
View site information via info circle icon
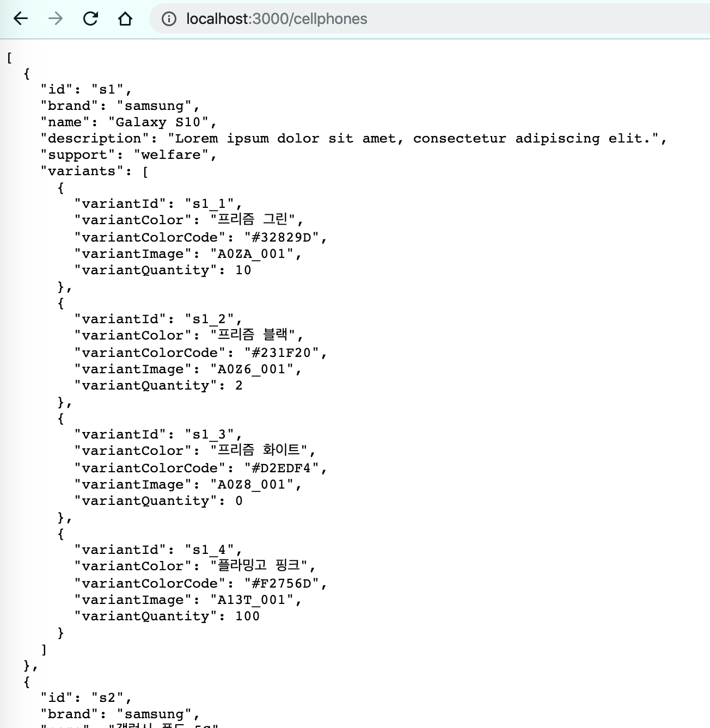(x=169, y=19)
